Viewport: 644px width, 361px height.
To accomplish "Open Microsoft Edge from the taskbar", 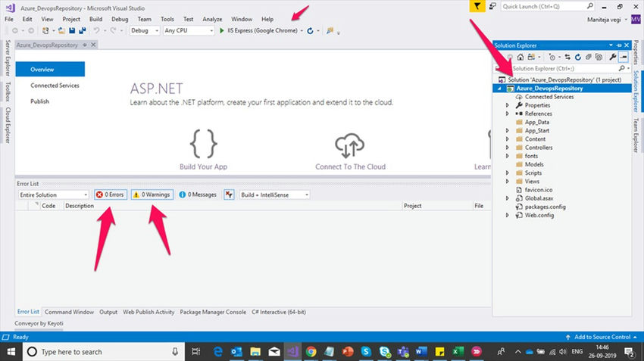I will point(217,352).
